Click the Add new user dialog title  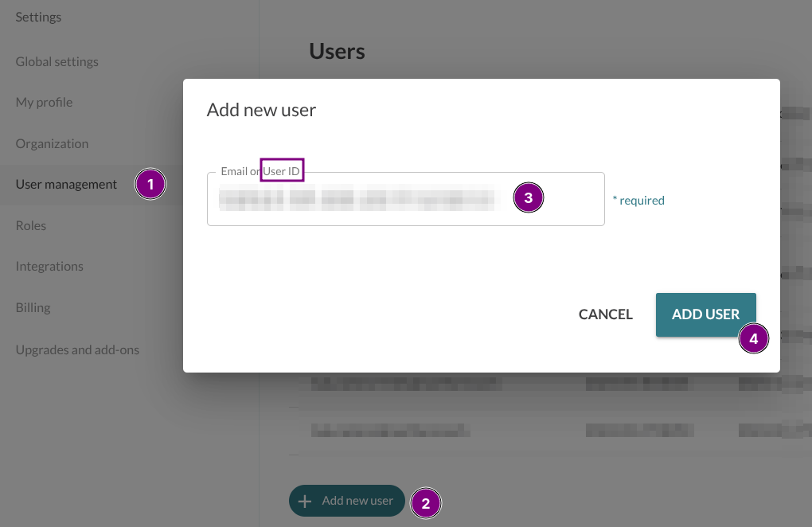(x=262, y=111)
